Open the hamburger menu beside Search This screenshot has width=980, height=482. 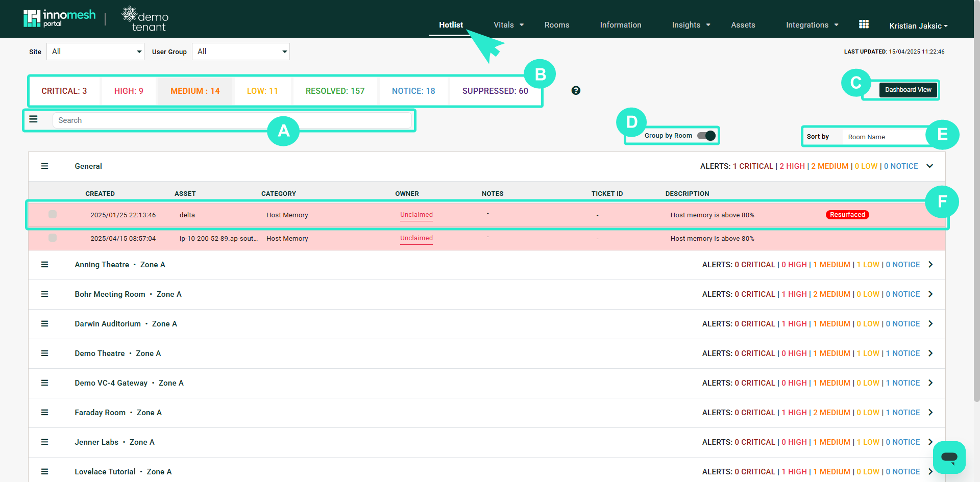[x=34, y=119]
